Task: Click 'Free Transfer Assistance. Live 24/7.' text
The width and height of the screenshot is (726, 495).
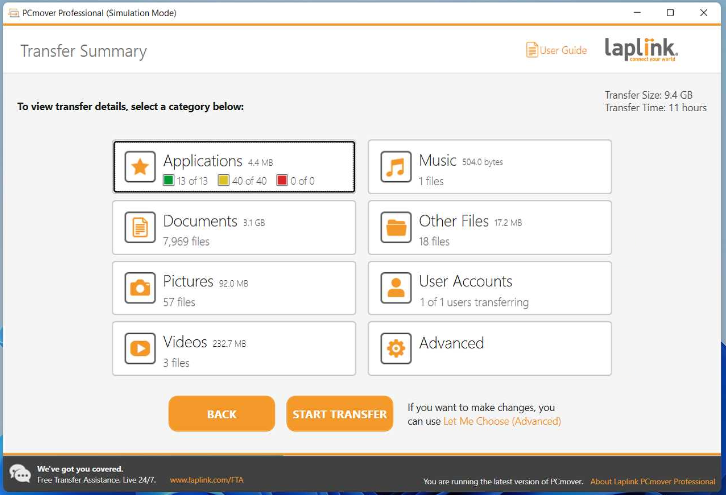Action: point(96,480)
